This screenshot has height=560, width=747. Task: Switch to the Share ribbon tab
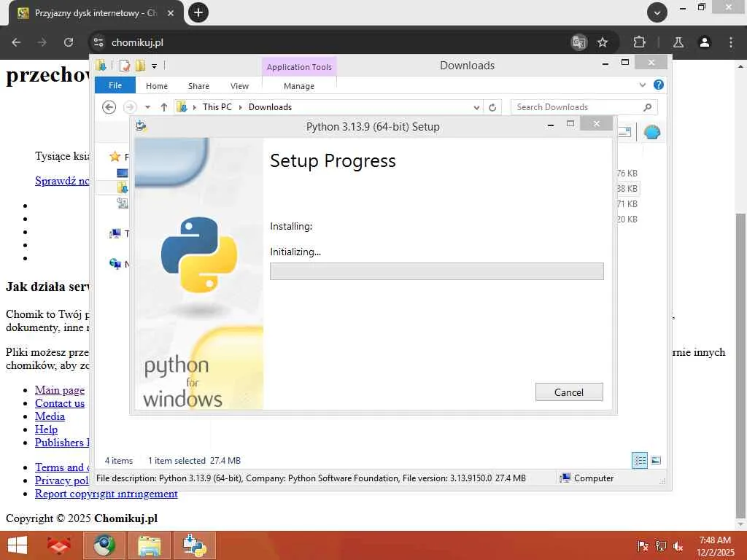coord(198,86)
